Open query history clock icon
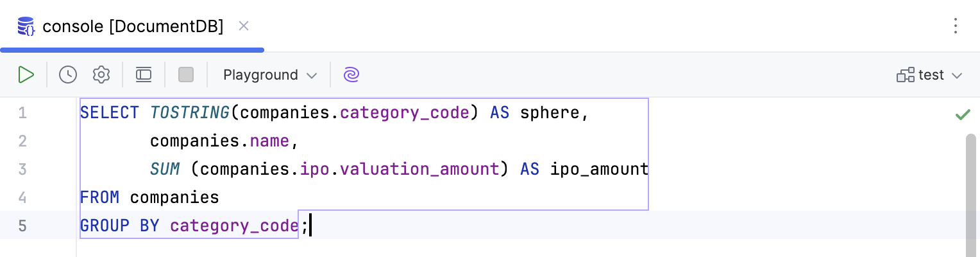Screen dimensions: 980x257 [67, 75]
